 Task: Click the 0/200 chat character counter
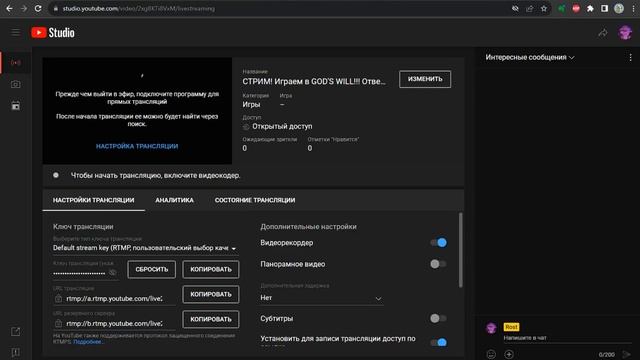pos(607,354)
